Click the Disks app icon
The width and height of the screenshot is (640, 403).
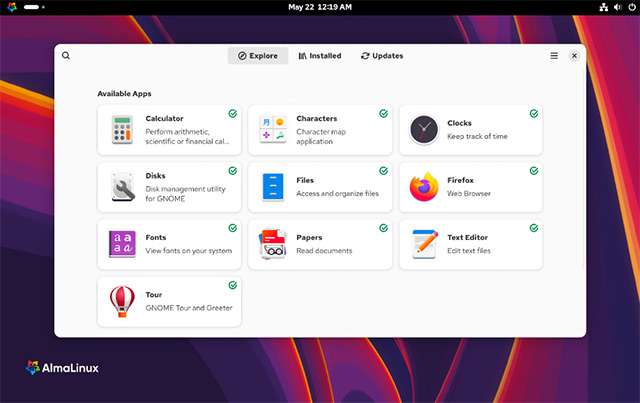pos(122,187)
